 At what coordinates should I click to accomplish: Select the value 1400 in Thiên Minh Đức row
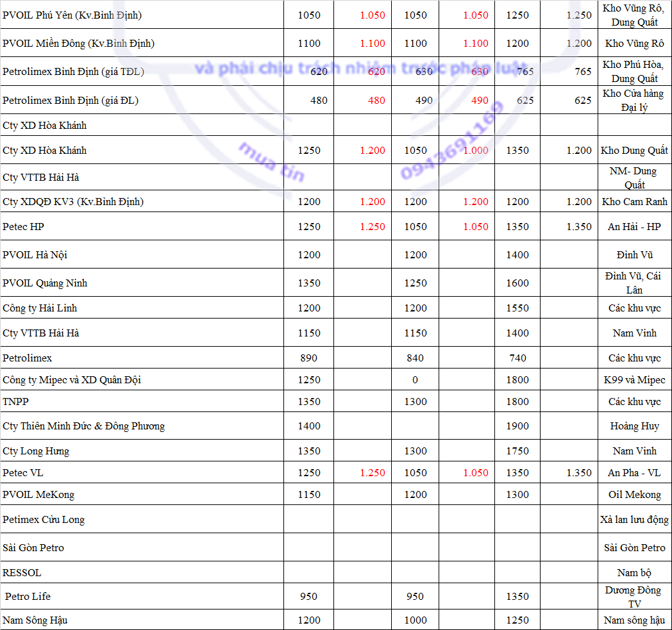(309, 426)
